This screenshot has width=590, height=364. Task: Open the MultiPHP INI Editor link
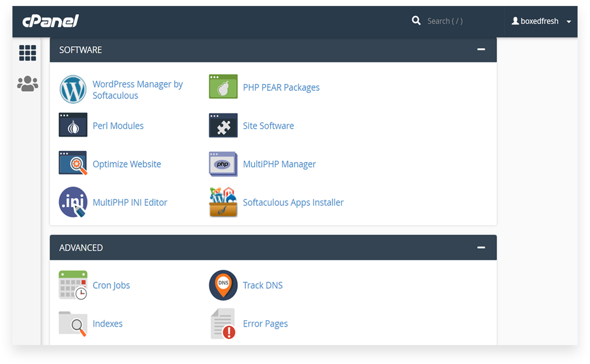129,202
